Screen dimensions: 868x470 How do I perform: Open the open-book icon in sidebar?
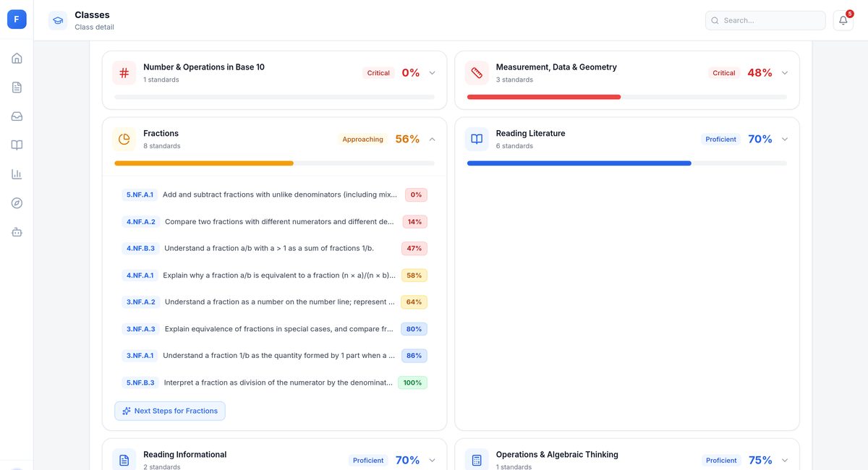(x=17, y=145)
